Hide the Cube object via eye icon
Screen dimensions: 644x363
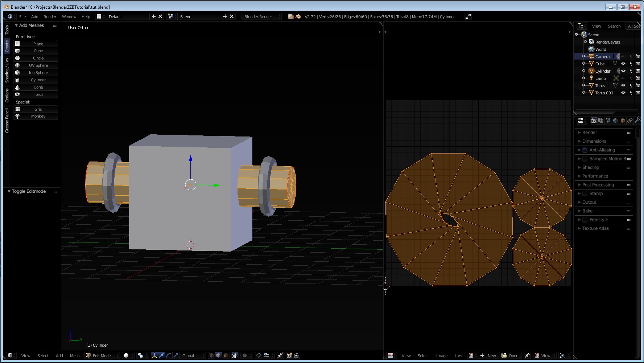coord(623,64)
